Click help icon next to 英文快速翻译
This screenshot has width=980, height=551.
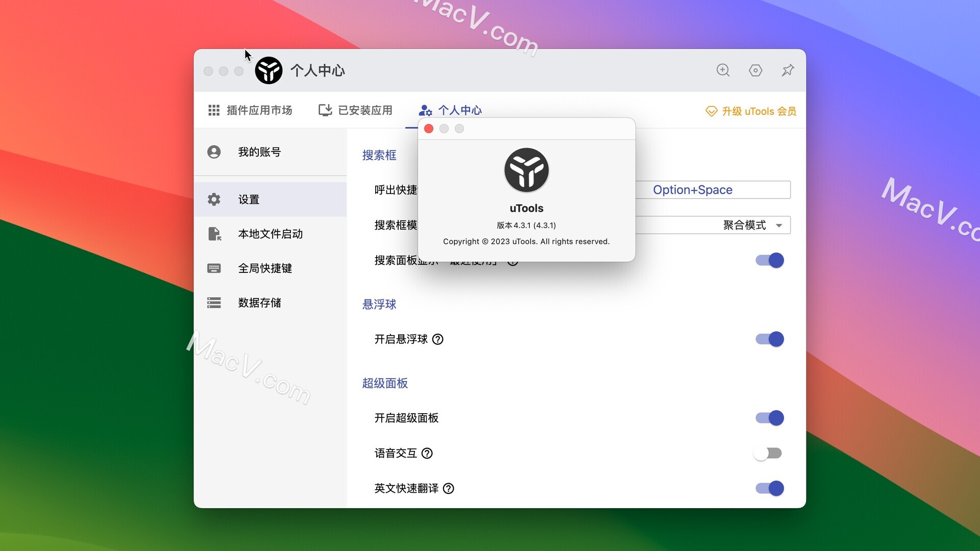[x=449, y=488]
